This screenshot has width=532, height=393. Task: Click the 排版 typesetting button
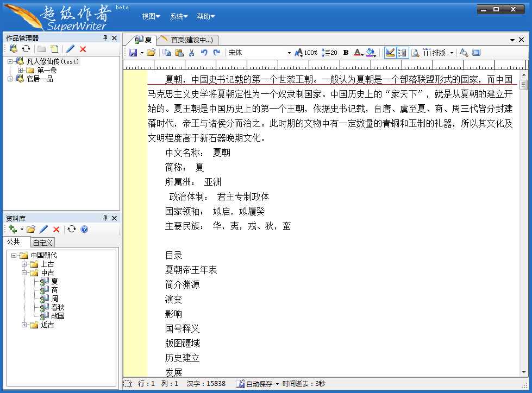437,52
